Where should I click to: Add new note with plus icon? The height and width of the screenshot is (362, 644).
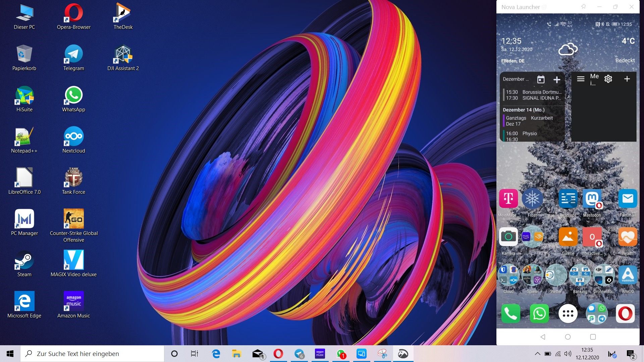coord(627,79)
